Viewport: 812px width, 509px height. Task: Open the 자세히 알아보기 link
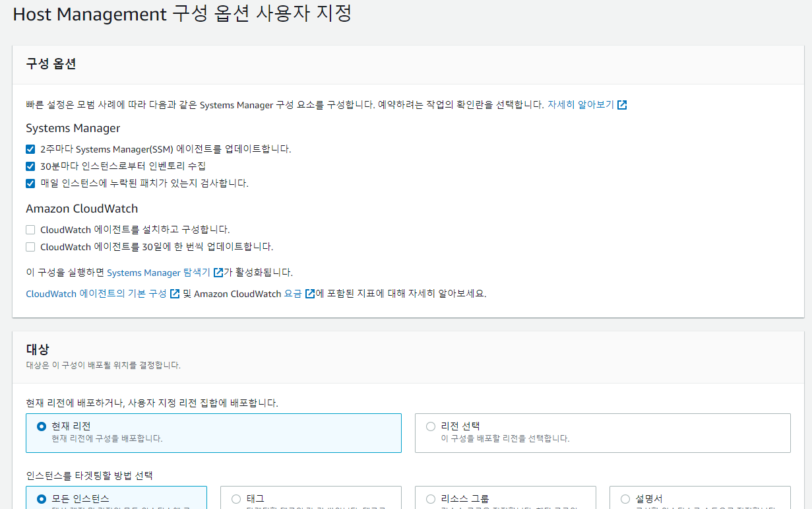point(580,105)
